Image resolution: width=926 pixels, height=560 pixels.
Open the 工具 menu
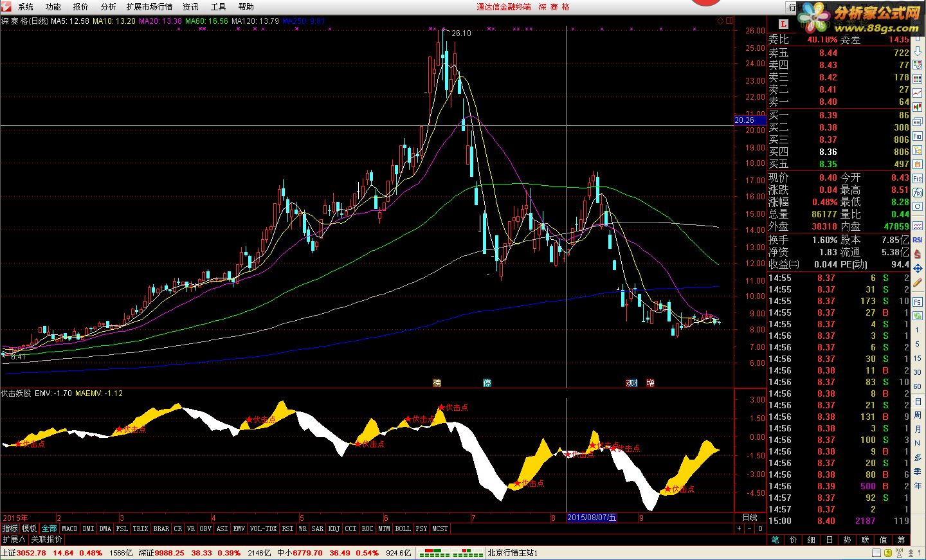[219, 6]
